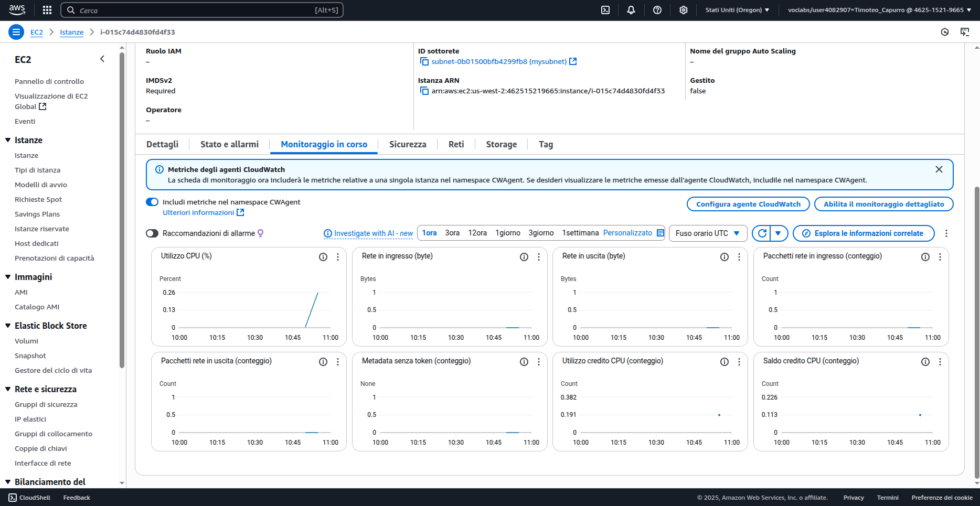Image resolution: width=980 pixels, height=506 pixels.
Task: Collapse the Istanze sidebar section
Action: point(8,140)
